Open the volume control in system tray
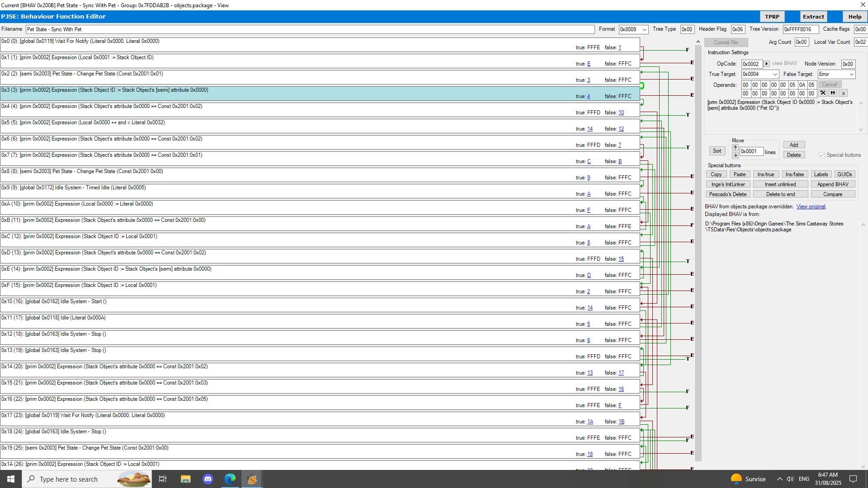The height and width of the screenshot is (488, 868). 790,479
